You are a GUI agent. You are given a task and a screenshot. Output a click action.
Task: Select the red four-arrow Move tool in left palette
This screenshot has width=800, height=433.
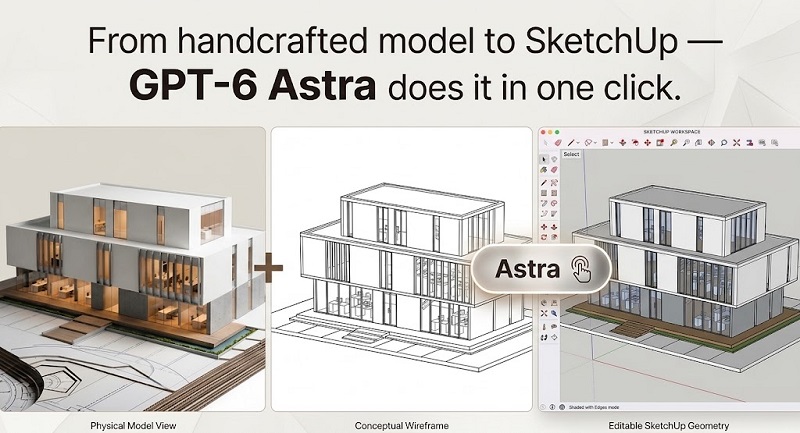tap(544, 227)
